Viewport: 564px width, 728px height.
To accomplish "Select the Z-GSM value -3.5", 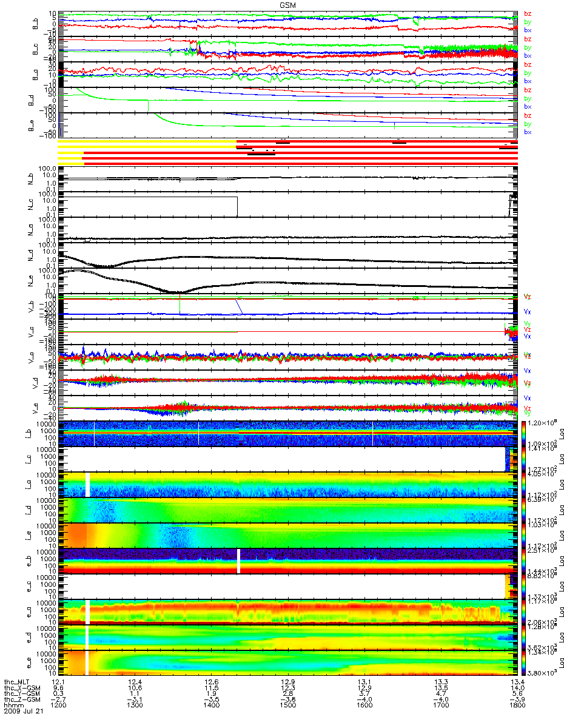I will pos(210,701).
